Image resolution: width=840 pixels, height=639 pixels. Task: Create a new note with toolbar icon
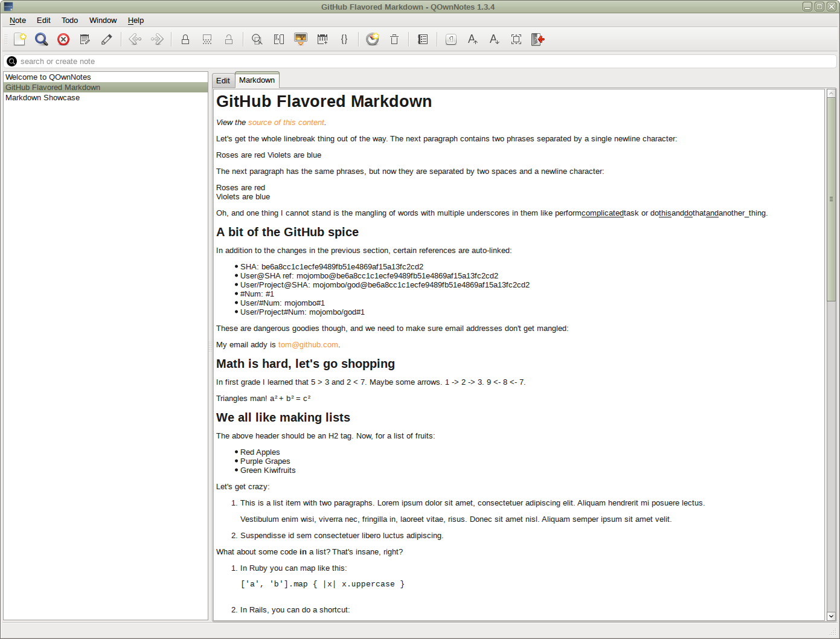coord(20,39)
